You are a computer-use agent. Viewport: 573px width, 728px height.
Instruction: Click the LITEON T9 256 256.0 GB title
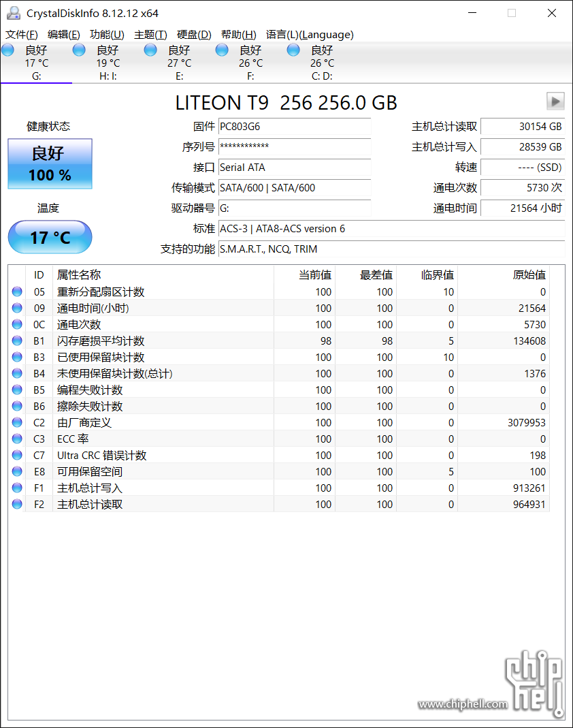click(x=286, y=103)
